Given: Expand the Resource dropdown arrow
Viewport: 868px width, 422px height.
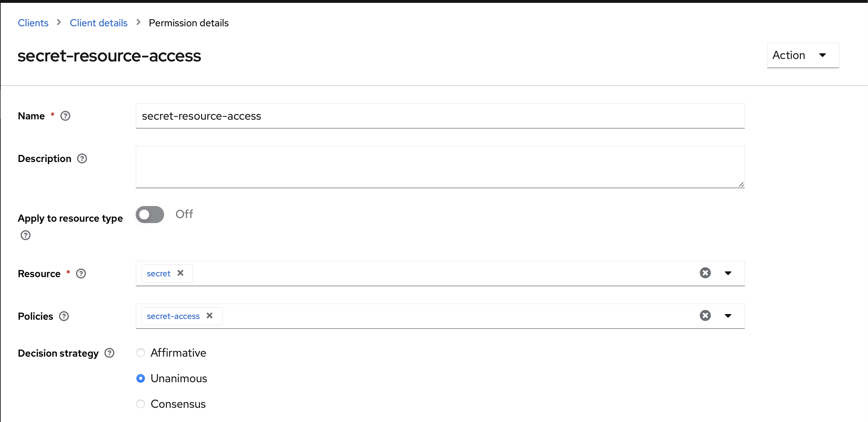Looking at the screenshot, I should [728, 273].
